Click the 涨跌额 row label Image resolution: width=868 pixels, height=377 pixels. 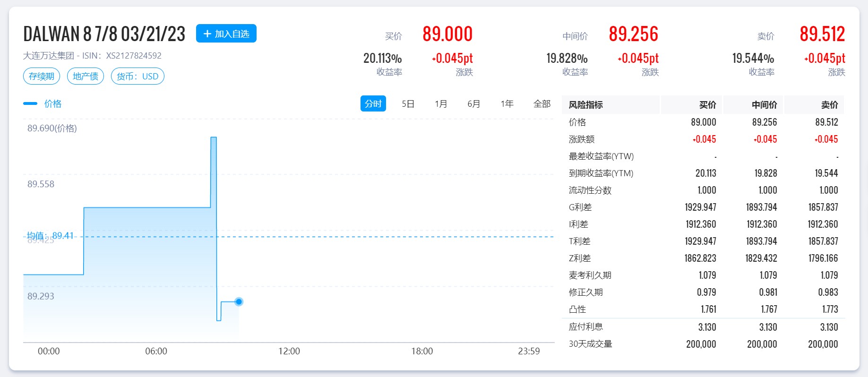click(582, 139)
